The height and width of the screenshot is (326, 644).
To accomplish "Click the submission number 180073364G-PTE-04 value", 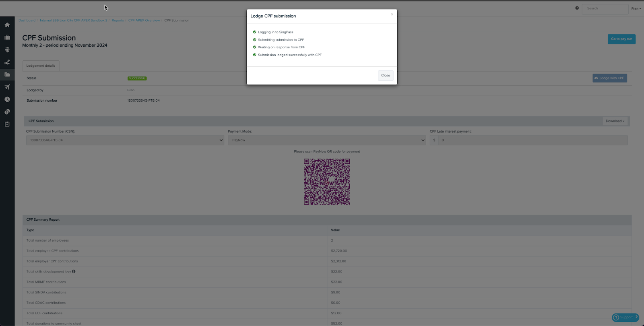I will [144, 100].
